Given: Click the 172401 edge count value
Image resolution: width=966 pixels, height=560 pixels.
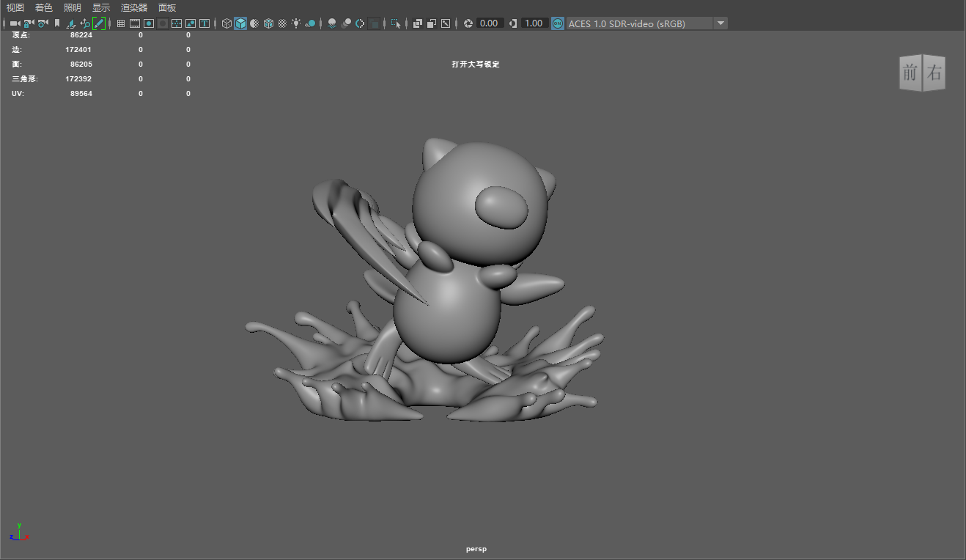Looking at the screenshot, I should (x=78, y=50).
